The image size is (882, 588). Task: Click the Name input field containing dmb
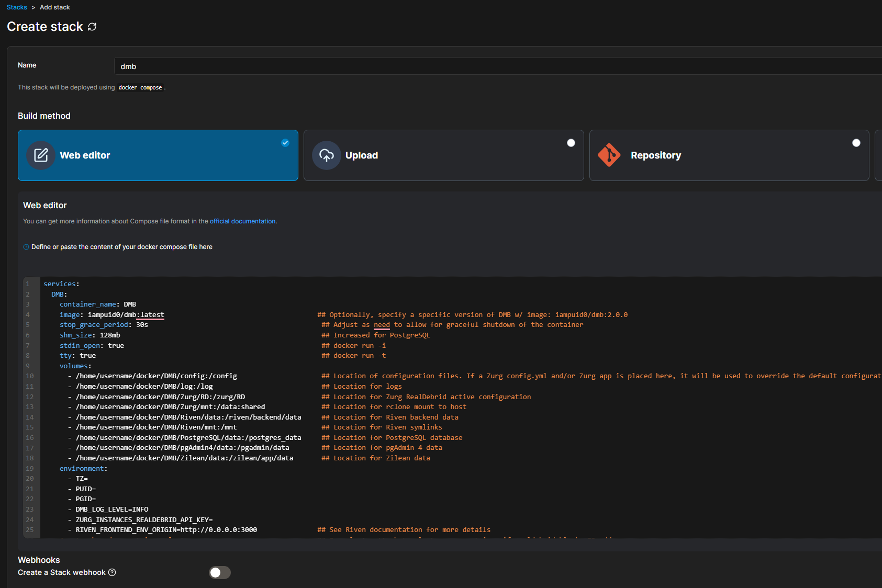point(498,66)
